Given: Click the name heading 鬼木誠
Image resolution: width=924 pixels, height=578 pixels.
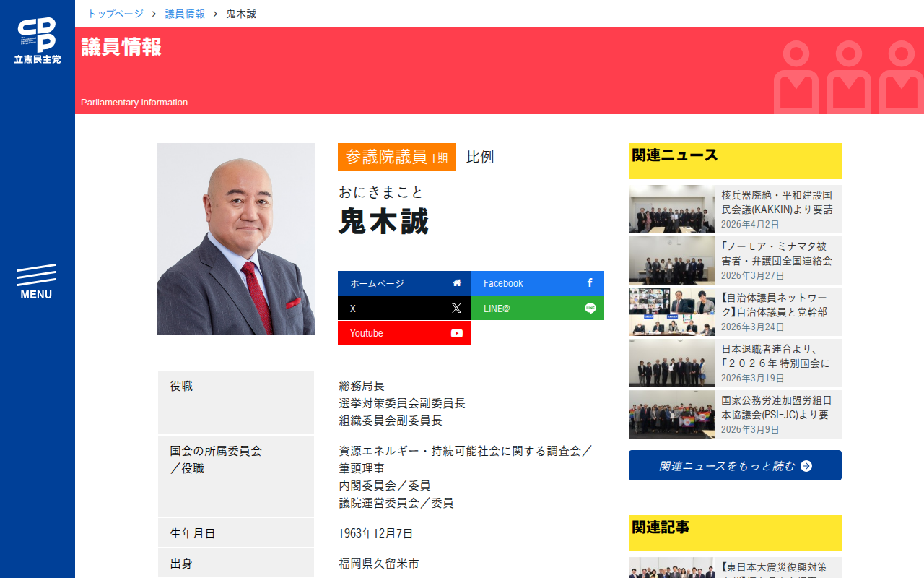Looking at the screenshot, I should [384, 221].
